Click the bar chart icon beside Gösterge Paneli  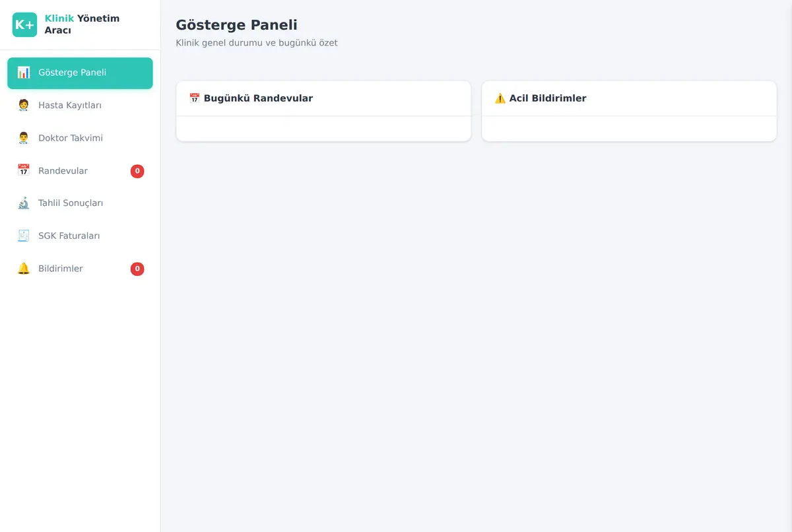click(x=24, y=73)
